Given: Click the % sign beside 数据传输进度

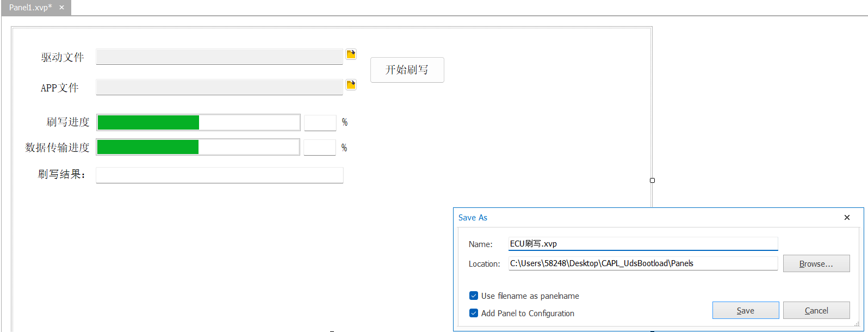Looking at the screenshot, I should [344, 147].
